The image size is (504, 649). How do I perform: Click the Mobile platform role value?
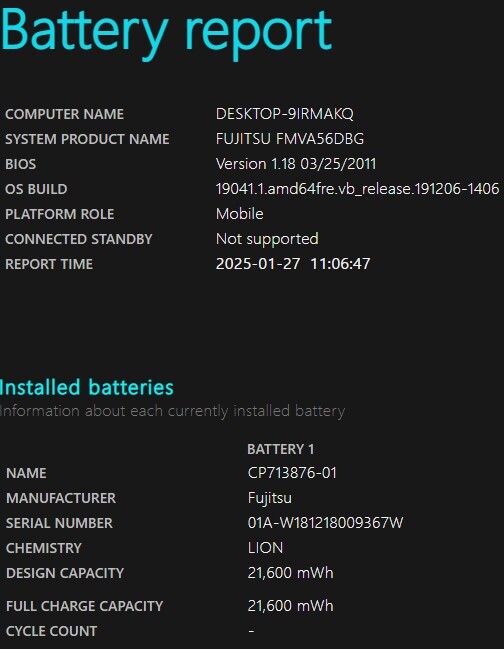pos(240,214)
